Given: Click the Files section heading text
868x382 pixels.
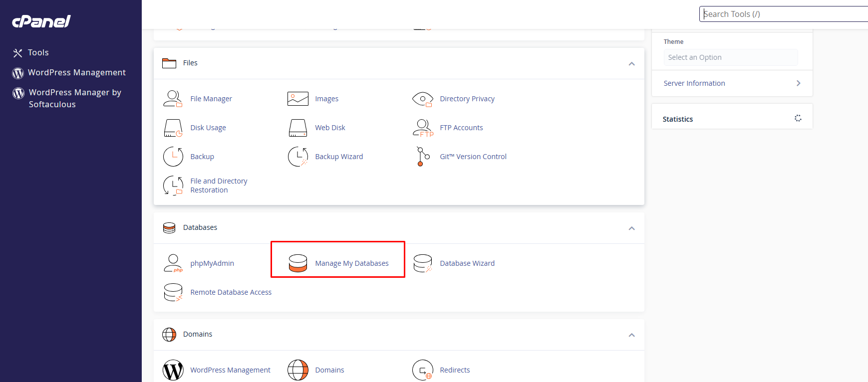Looking at the screenshot, I should tap(190, 63).
